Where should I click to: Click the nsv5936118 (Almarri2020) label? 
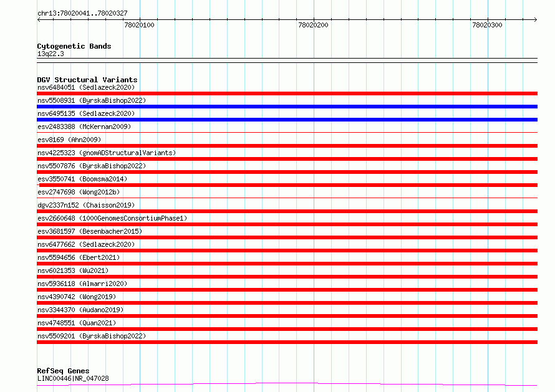(x=82, y=284)
